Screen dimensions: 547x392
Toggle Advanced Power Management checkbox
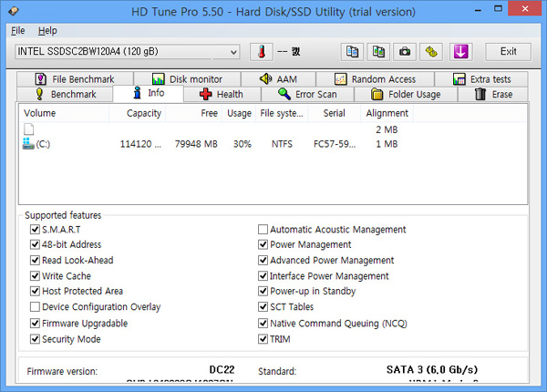tap(263, 260)
